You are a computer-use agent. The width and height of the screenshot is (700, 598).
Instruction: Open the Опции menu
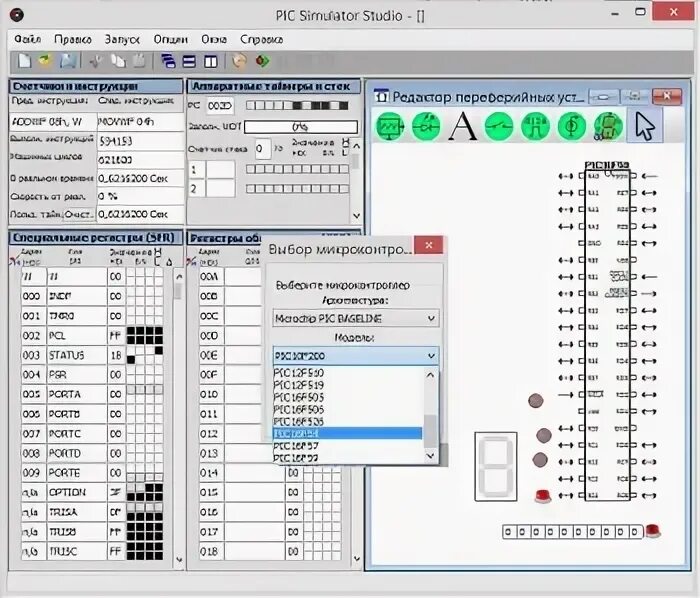click(171, 39)
